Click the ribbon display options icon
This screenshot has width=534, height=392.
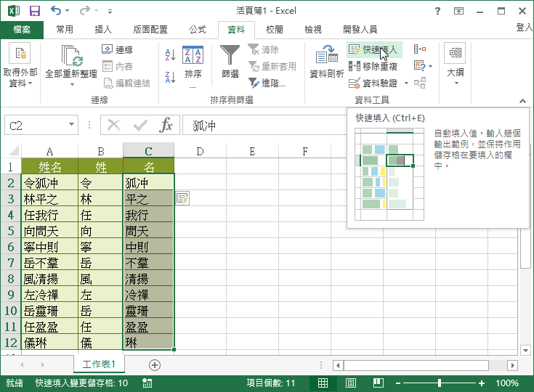point(458,11)
